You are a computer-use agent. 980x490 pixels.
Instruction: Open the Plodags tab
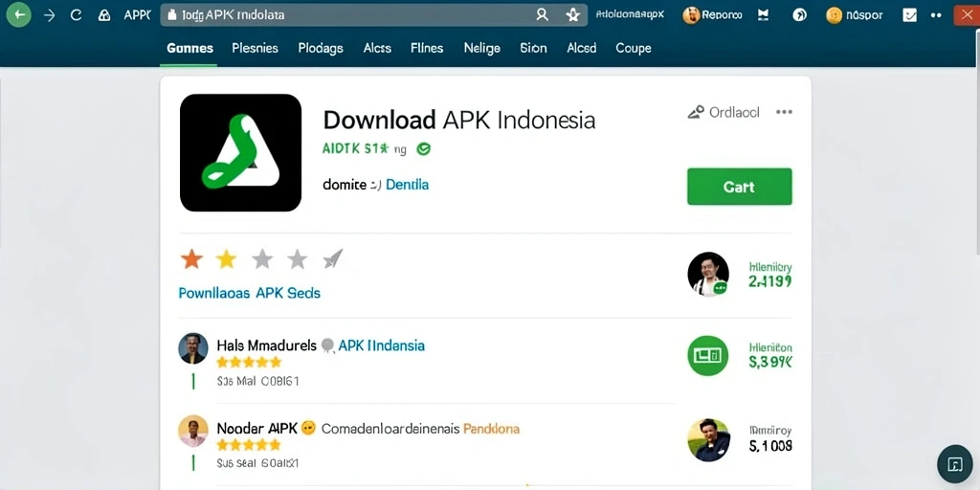coord(321,48)
